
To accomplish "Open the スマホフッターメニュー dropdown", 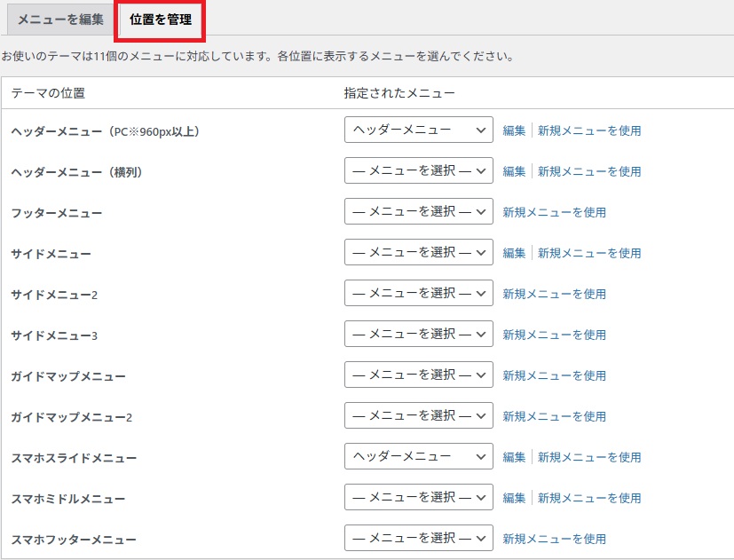I will tap(419, 538).
